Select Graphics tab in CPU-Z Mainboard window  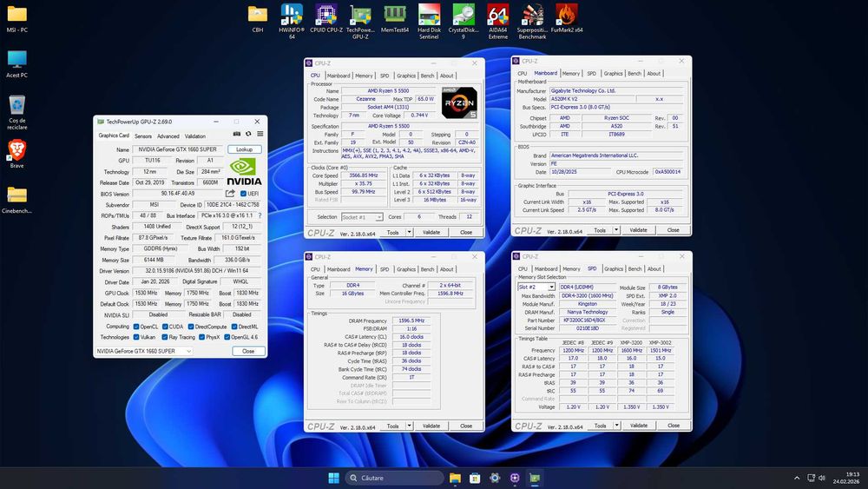(x=613, y=74)
